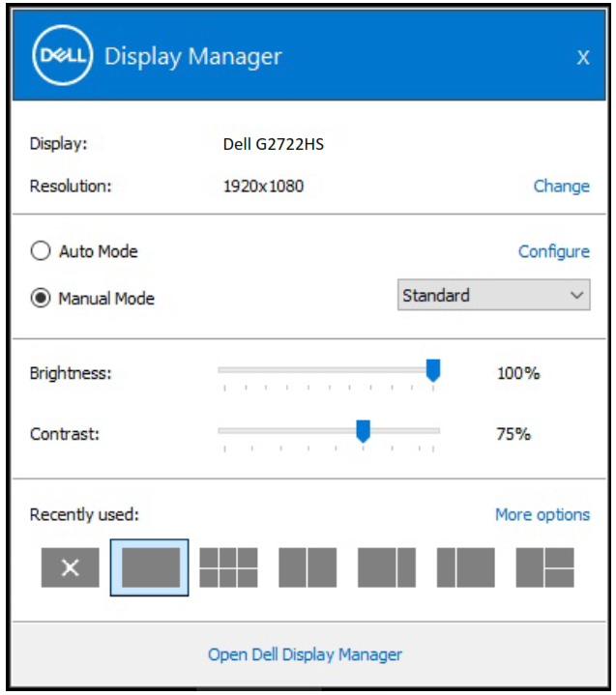Pick the six-zone grid layout icon
Image resolution: width=616 pixels, height=695 pixels.
[228, 567]
